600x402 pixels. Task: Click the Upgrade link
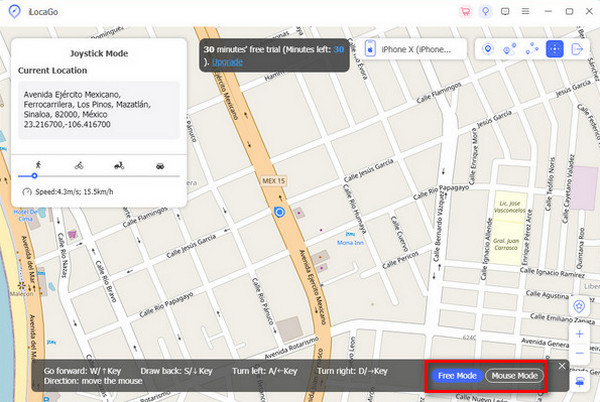tap(226, 62)
